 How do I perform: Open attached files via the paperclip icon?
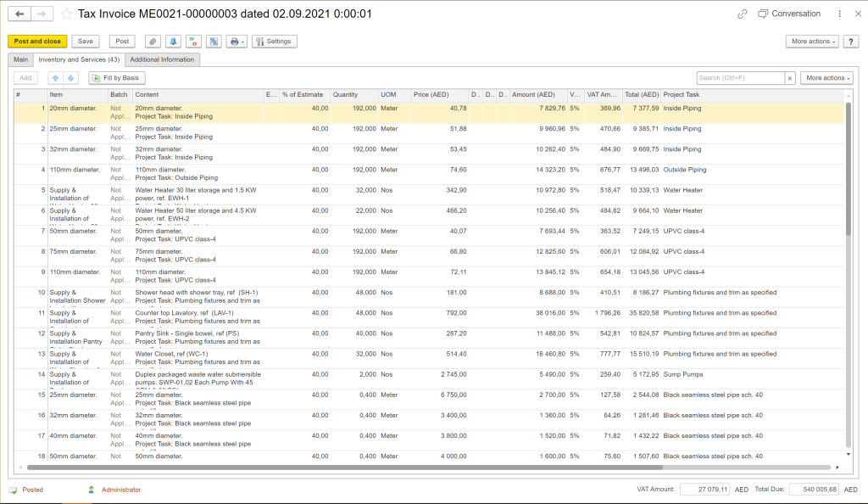[153, 42]
